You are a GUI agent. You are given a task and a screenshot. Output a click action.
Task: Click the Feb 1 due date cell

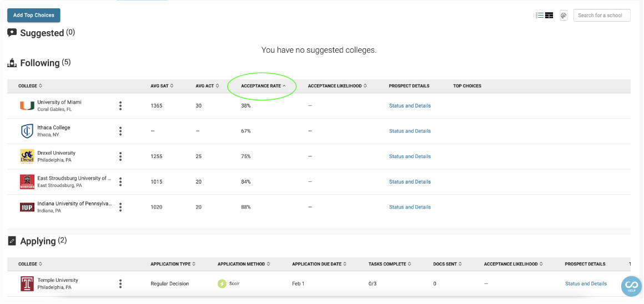(x=298, y=283)
